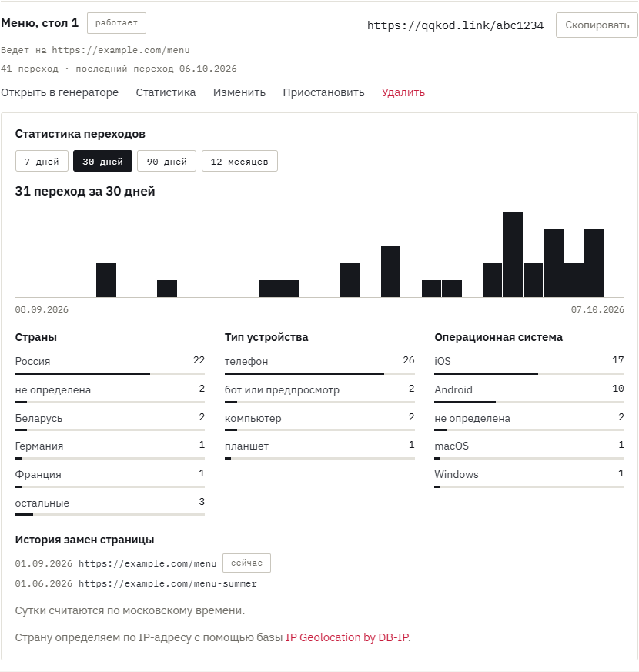
Task: Click the компьютер device row
Action: (319, 422)
